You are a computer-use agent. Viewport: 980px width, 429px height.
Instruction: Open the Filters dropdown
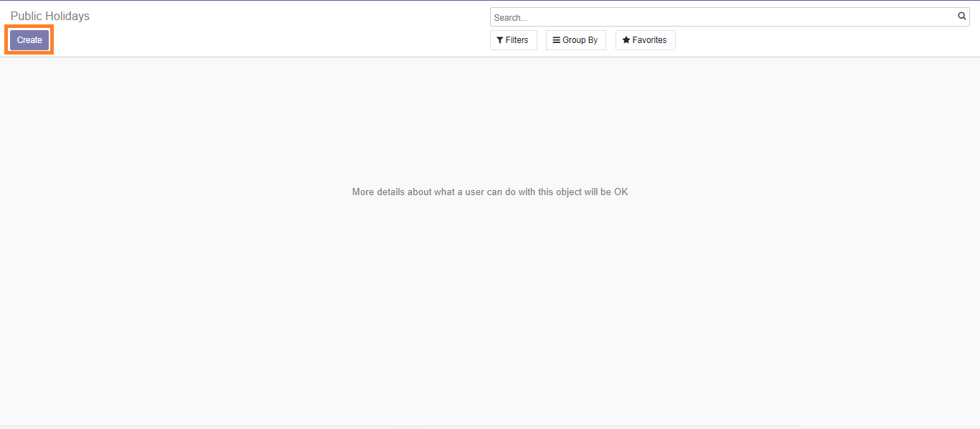513,40
